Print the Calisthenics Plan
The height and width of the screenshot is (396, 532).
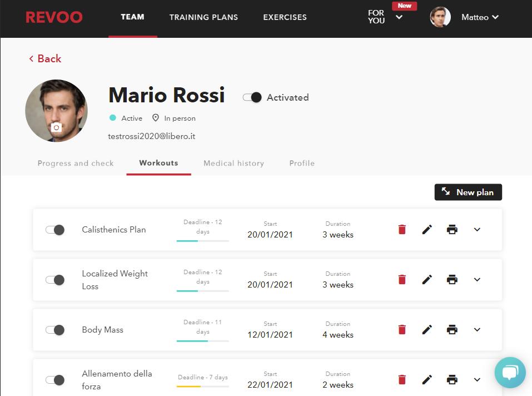pyautogui.click(x=452, y=230)
